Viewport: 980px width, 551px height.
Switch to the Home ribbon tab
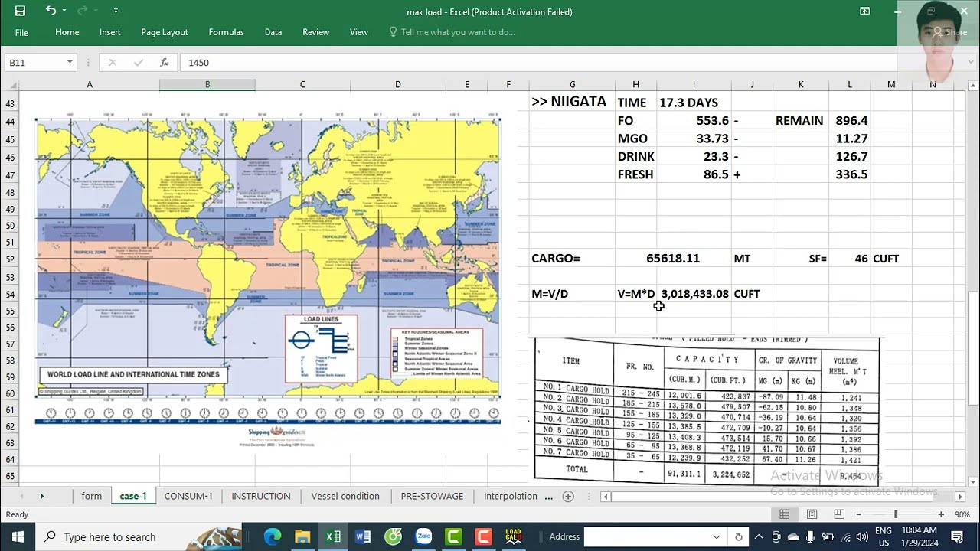[x=67, y=32]
